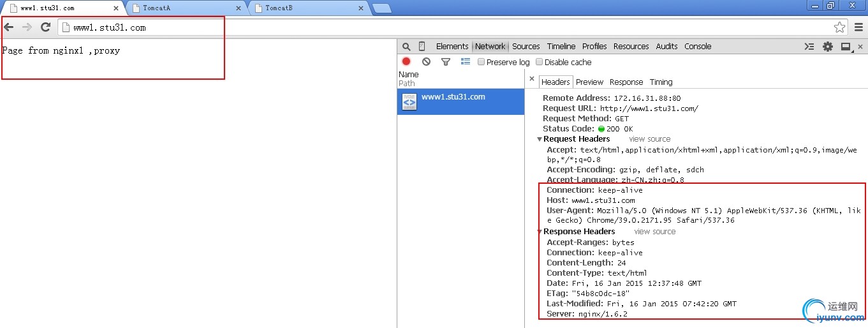Open the Console panel tab
868x328 pixels.
coord(698,47)
